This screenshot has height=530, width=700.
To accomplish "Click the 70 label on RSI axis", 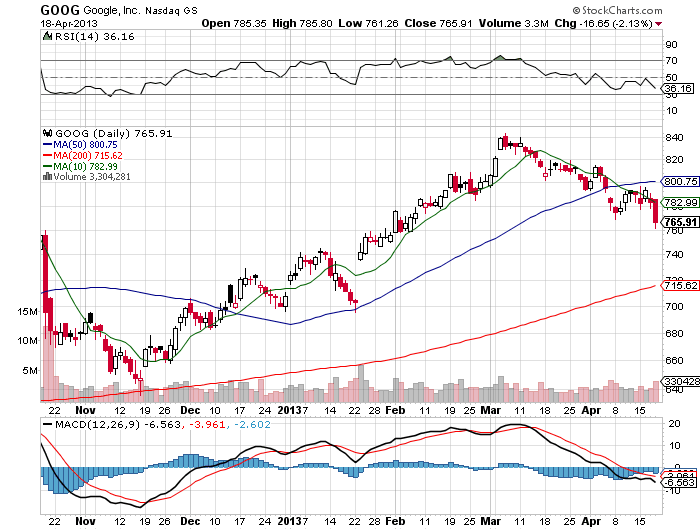I will point(671,60).
